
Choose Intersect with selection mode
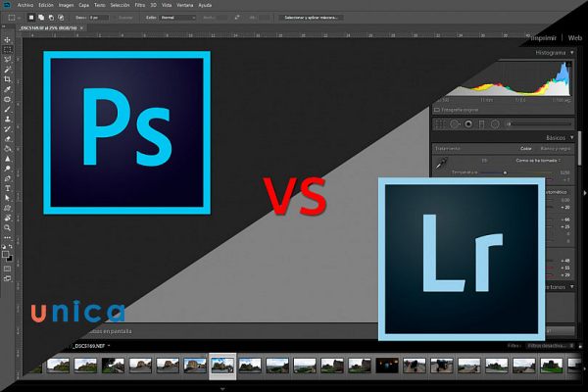pos(61,18)
